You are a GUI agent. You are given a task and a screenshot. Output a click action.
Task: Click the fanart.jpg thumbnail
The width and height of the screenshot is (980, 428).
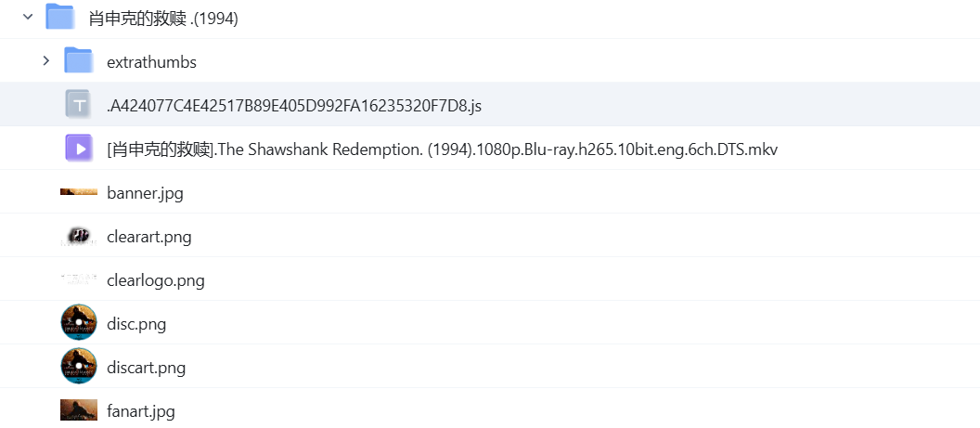click(79, 409)
